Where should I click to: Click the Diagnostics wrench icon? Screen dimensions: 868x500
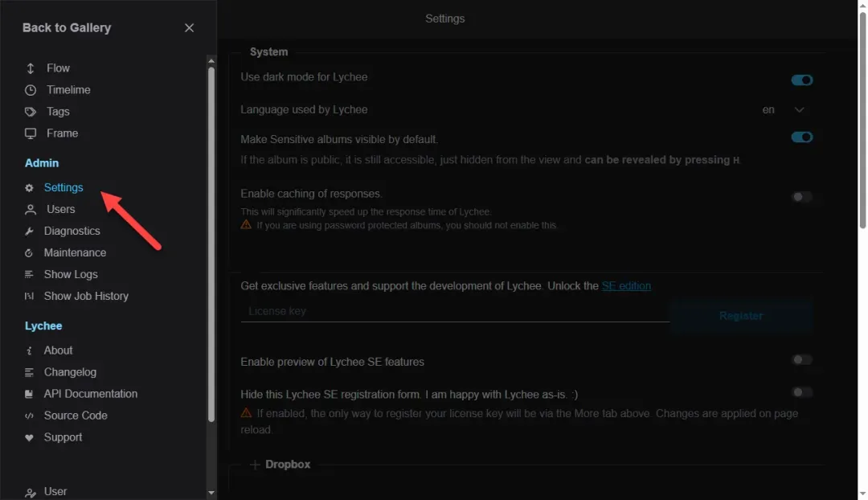(30, 231)
